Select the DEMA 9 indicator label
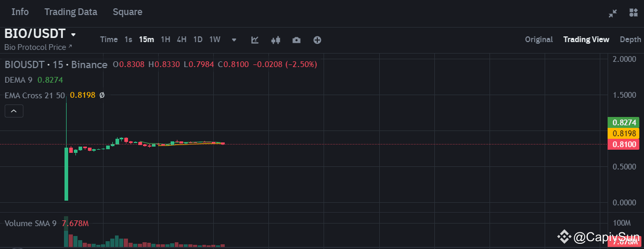The image size is (644, 249). 18,80
